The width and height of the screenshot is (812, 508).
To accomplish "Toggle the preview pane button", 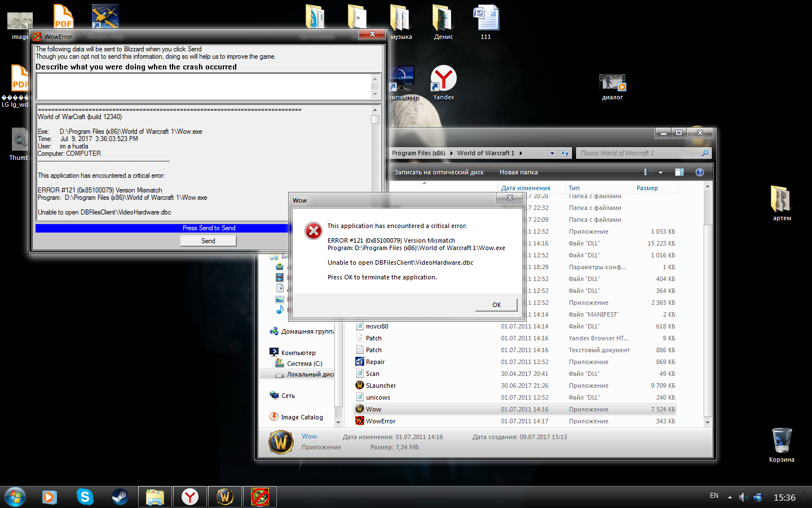I will [679, 172].
